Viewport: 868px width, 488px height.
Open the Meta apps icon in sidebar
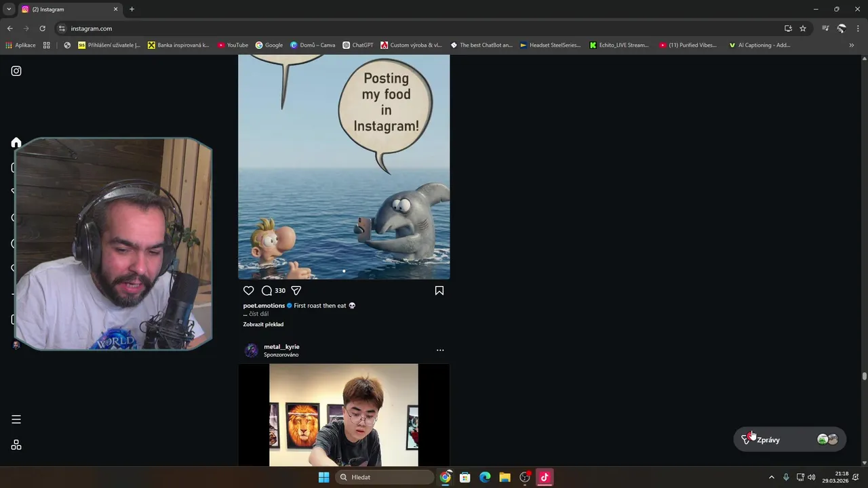coord(16,445)
